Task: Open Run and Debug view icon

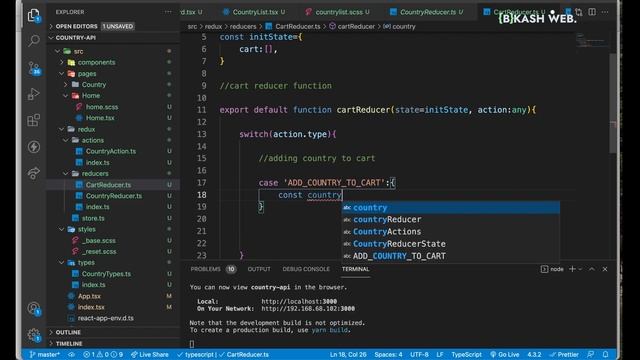Action: point(34,94)
